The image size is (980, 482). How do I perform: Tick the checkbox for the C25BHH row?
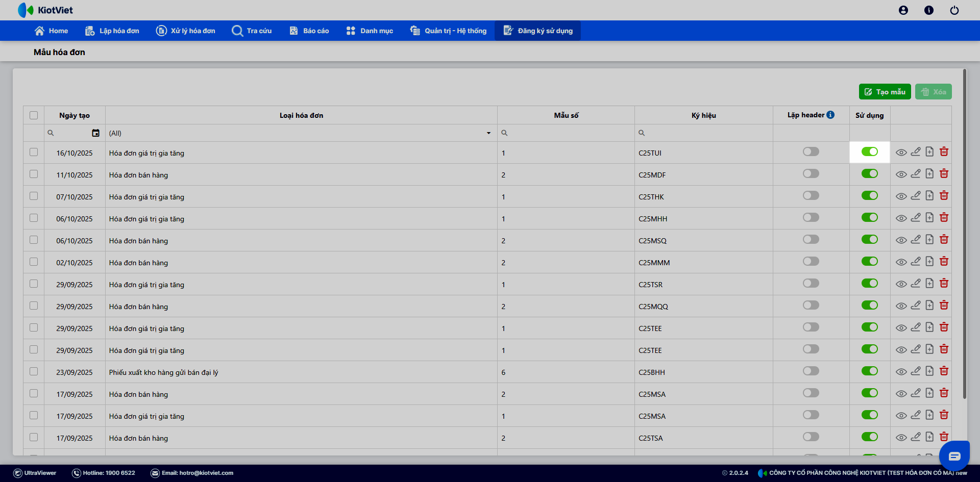pyautogui.click(x=34, y=371)
